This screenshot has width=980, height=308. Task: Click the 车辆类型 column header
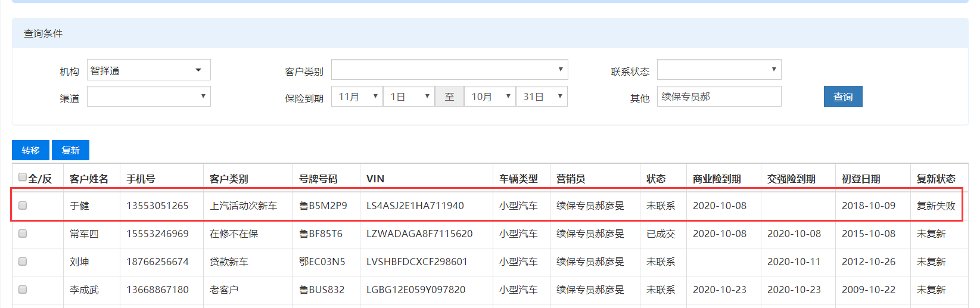coord(518,179)
